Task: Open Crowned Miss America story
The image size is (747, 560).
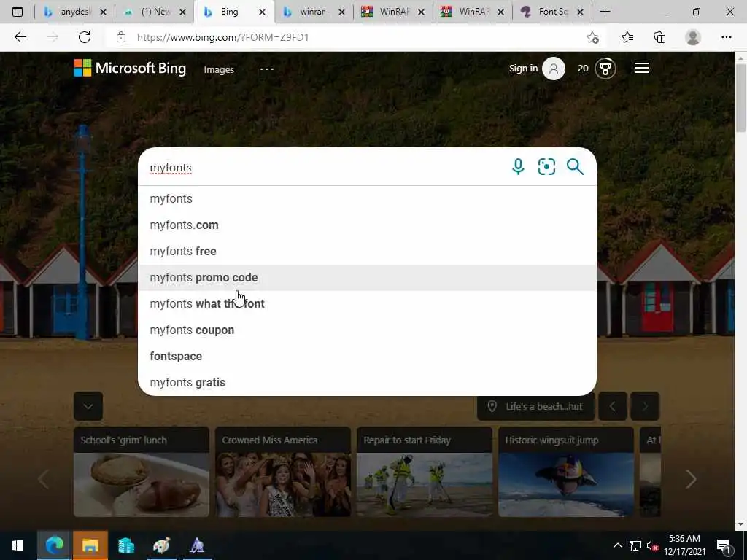Action: (x=283, y=472)
